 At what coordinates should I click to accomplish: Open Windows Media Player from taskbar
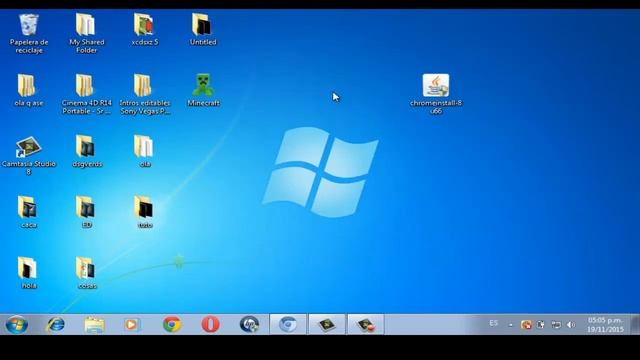point(131,325)
